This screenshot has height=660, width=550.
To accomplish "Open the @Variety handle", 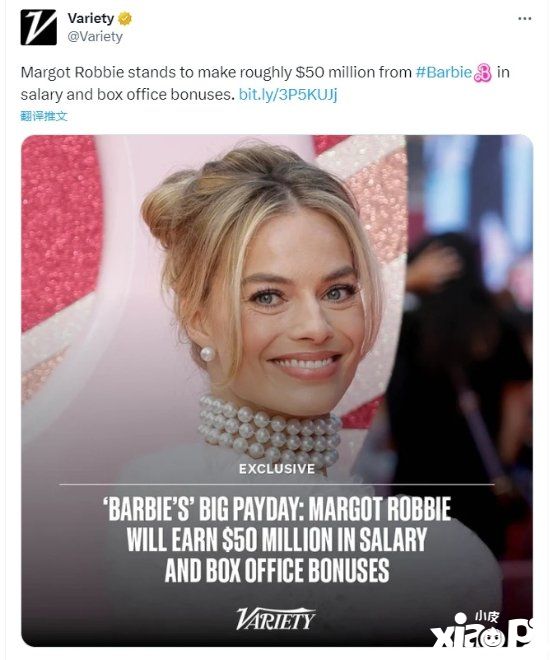I will 95,37.
